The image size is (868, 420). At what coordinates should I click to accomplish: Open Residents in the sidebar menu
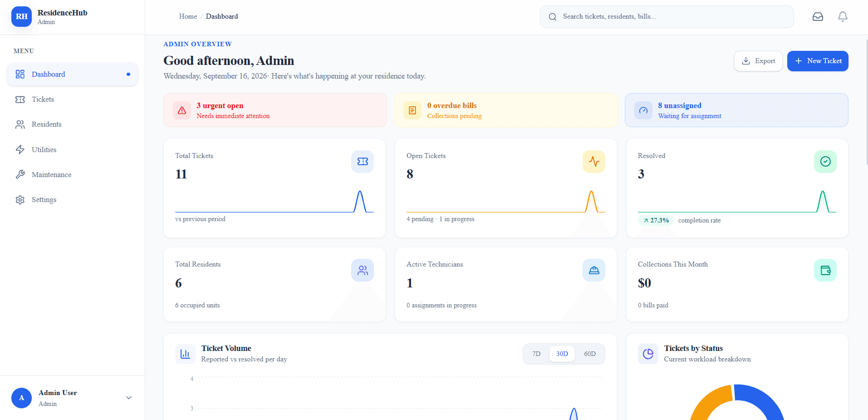[x=72, y=124]
